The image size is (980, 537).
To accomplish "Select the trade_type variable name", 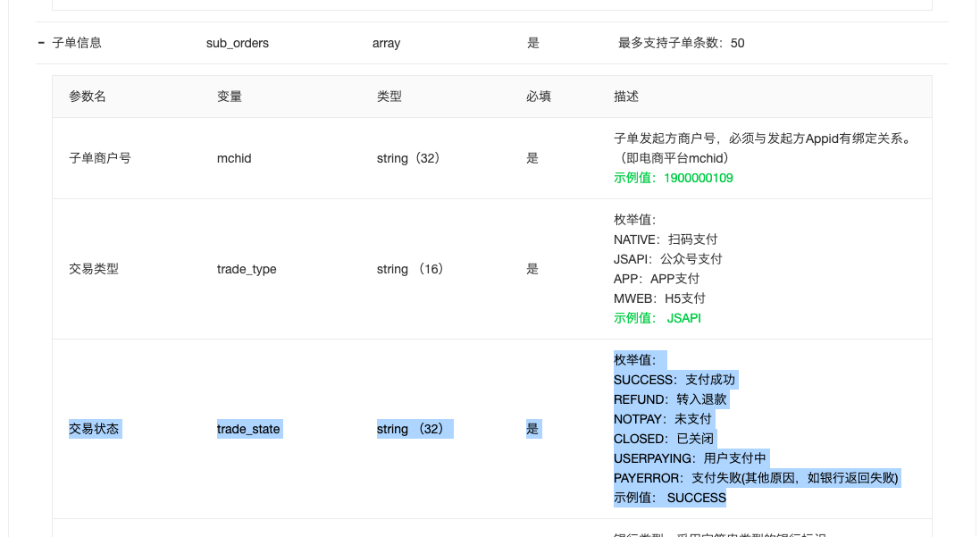I will tap(247, 270).
